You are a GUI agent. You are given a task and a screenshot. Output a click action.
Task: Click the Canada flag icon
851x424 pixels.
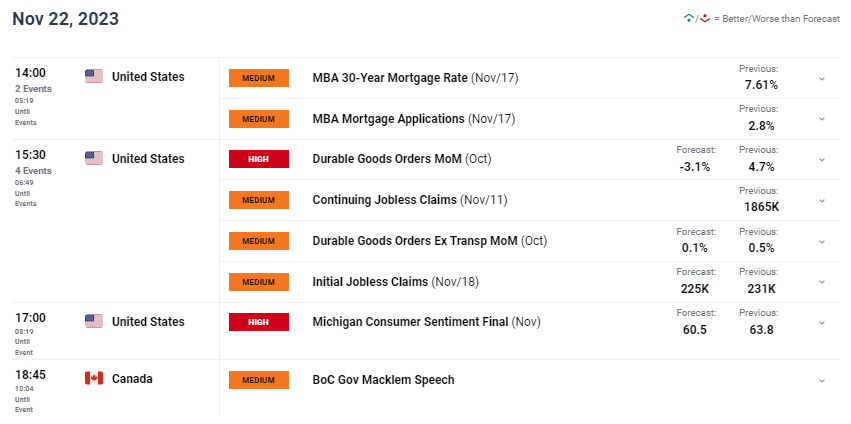pyautogui.click(x=94, y=378)
